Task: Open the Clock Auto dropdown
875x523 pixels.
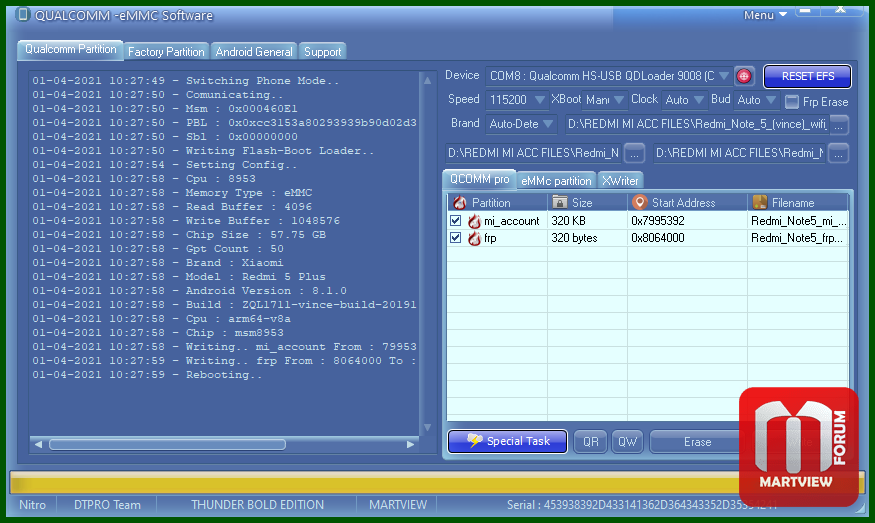Action: coord(699,100)
